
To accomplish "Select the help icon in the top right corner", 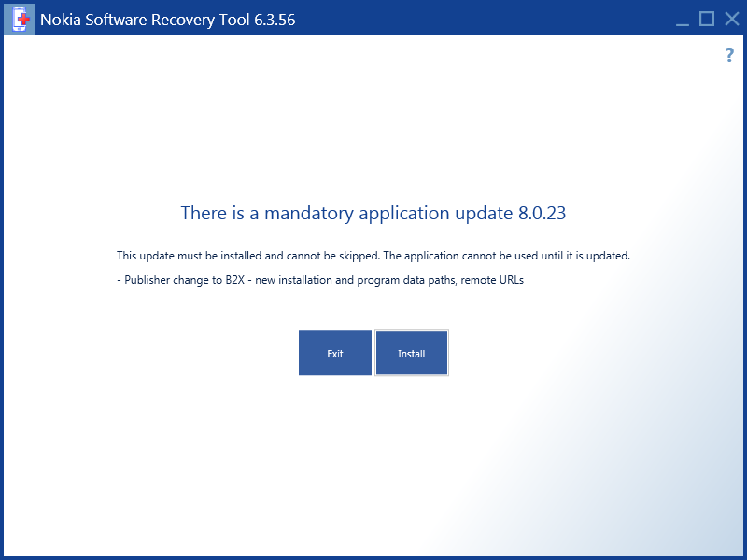I will pyautogui.click(x=729, y=55).
